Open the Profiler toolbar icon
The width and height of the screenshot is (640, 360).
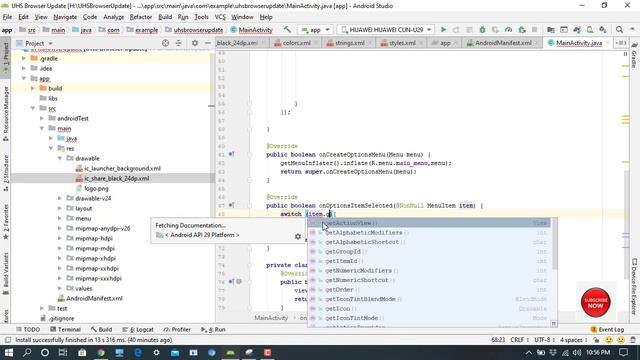tap(508, 30)
